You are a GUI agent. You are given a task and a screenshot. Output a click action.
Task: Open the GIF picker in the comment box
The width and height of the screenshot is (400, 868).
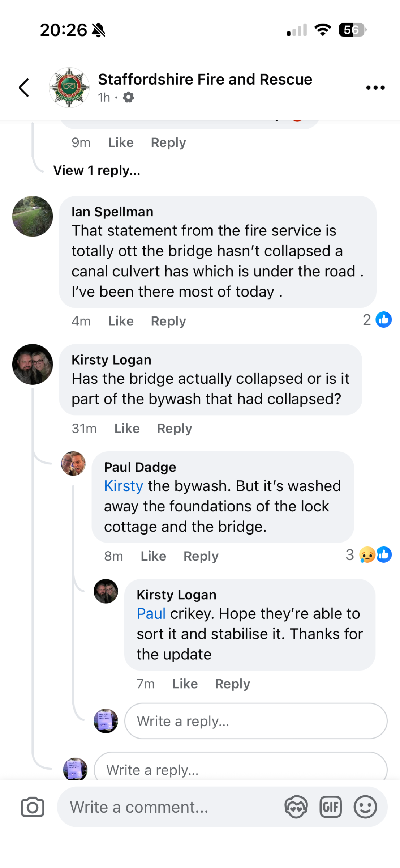[x=330, y=807]
